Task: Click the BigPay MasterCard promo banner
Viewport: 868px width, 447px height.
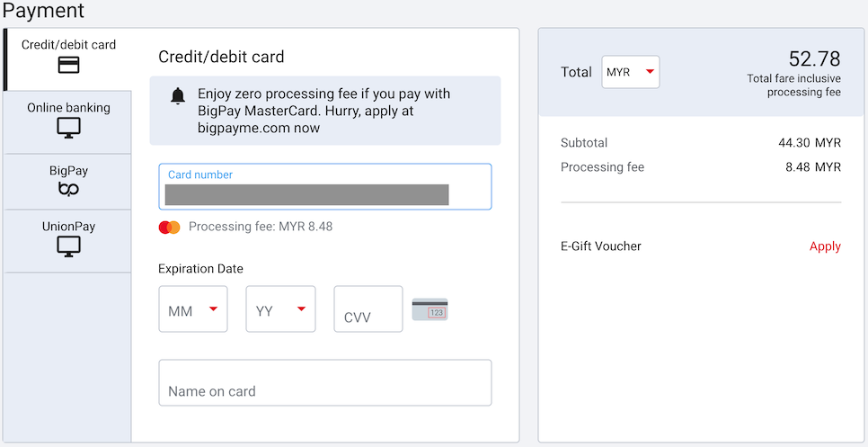Action: click(324, 111)
